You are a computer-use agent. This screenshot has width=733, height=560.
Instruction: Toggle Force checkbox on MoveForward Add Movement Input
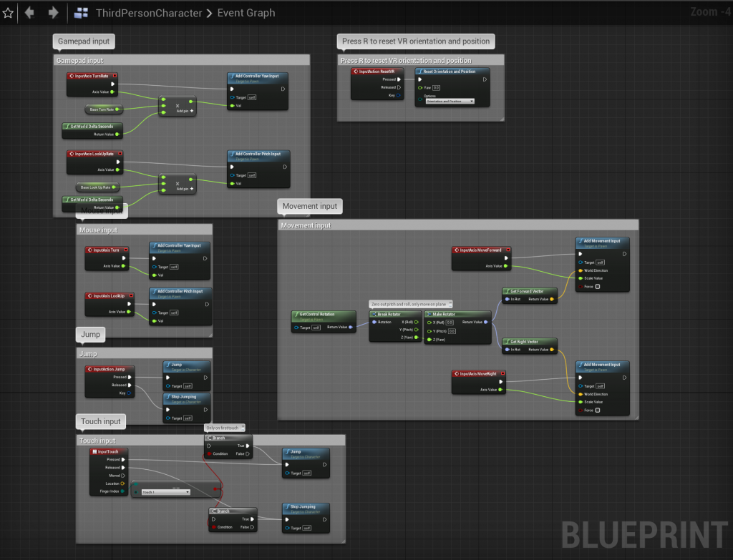(x=598, y=287)
